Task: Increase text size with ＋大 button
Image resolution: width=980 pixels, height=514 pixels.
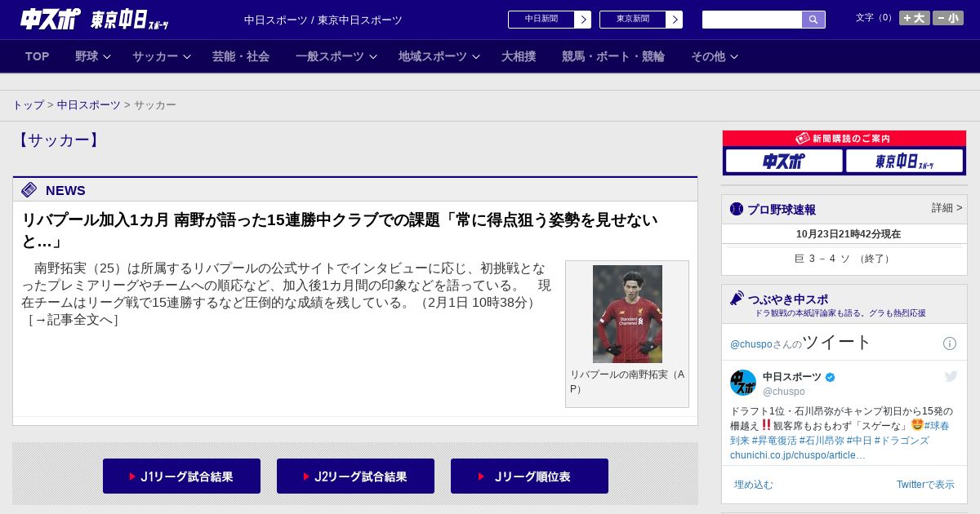Action: click(x=915, y=18)
